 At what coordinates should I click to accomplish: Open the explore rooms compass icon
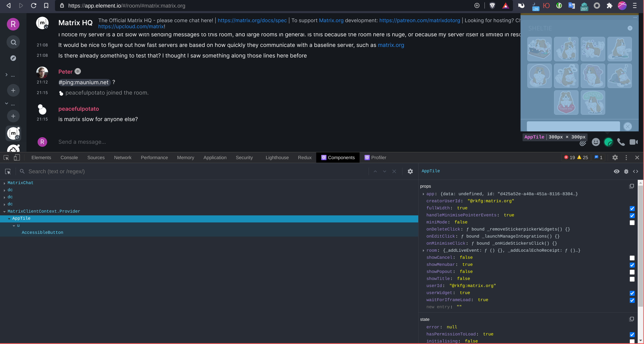point(13,58)
